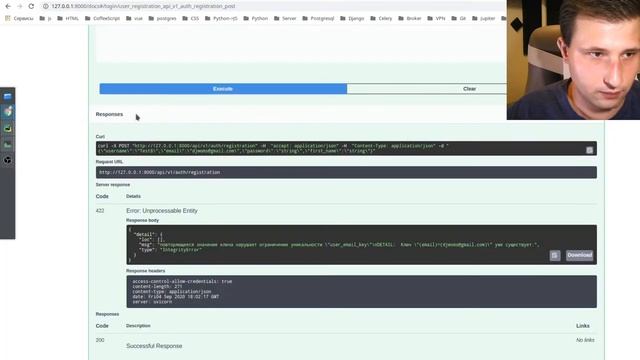The width and height of the screenshot is (640, 360).
Task: Open the CoffeeScript bookmark folder
Action: [102, 18]
